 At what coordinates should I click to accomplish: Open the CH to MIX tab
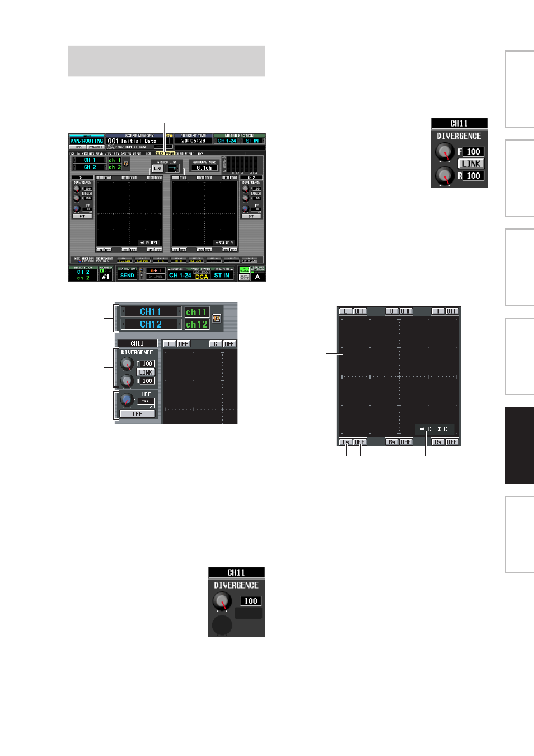pos(79,153)
